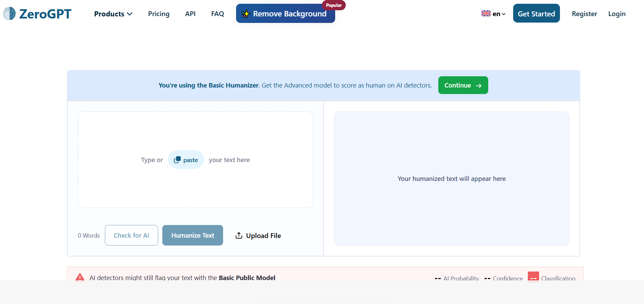Open the Register link
The width and height of the screenshot is (644, 304).
coord(585,14)
